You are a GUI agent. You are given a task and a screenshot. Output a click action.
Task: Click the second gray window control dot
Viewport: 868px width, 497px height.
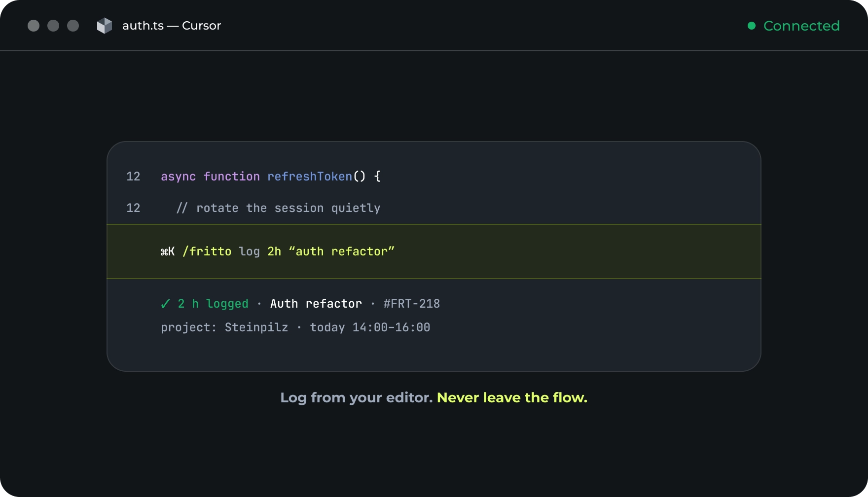point(53,26)
